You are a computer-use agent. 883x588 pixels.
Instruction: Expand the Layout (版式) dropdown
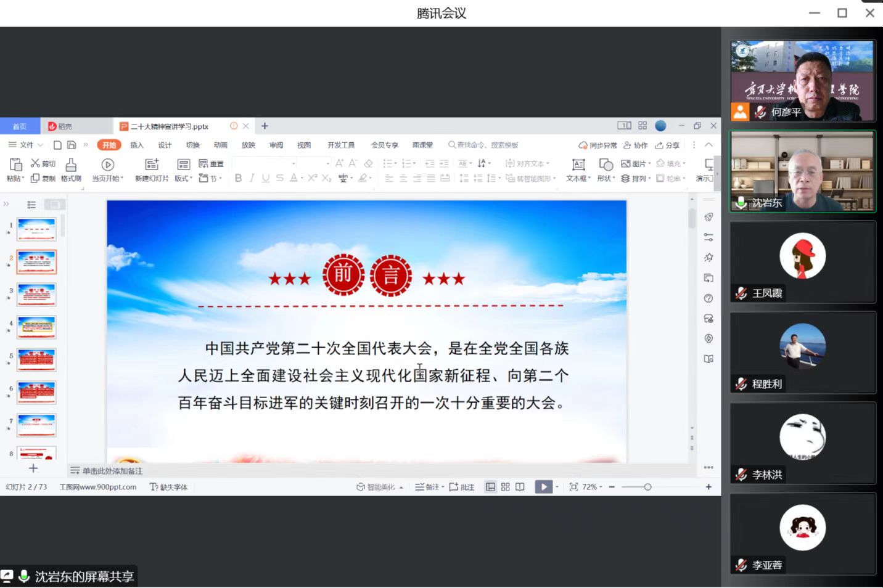pyautogui.click(x=184, y=179)
